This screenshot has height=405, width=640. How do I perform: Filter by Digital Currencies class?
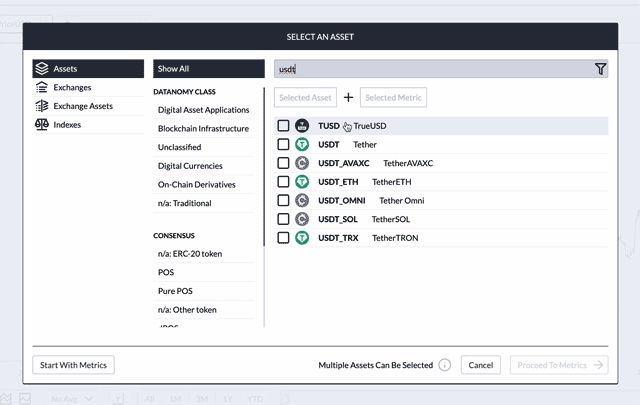pyautogui.click(x=203, y=166)
